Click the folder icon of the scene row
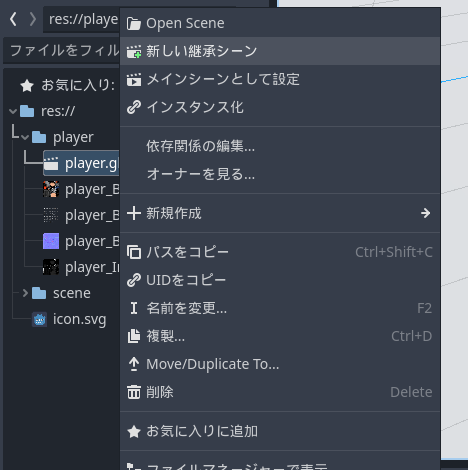The width and height of the screenshot is (468, 470). click(39, 293)
